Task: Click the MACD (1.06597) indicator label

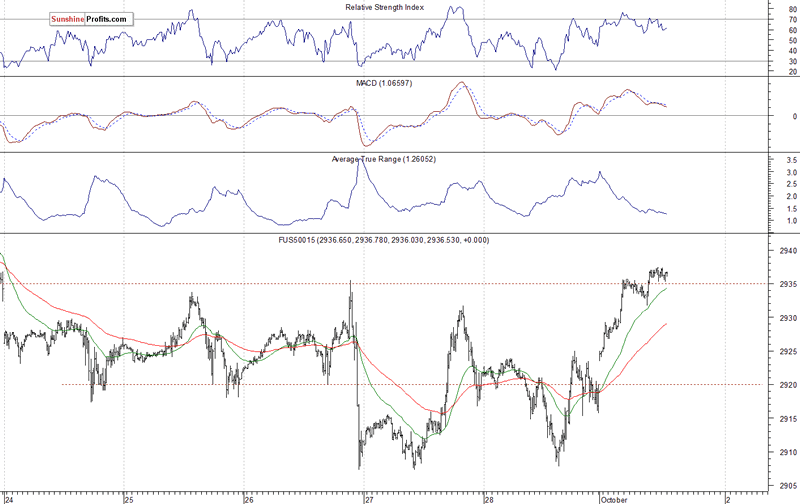Action: [383, 83]
